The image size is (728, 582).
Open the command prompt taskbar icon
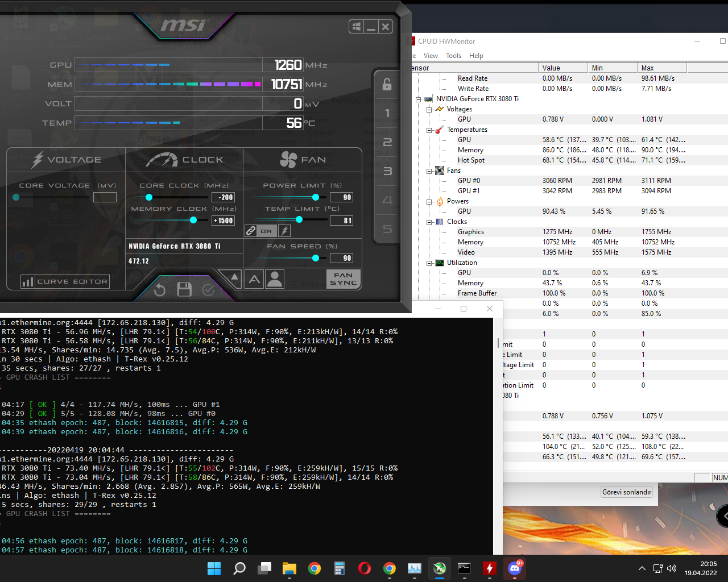click(465, 568)
